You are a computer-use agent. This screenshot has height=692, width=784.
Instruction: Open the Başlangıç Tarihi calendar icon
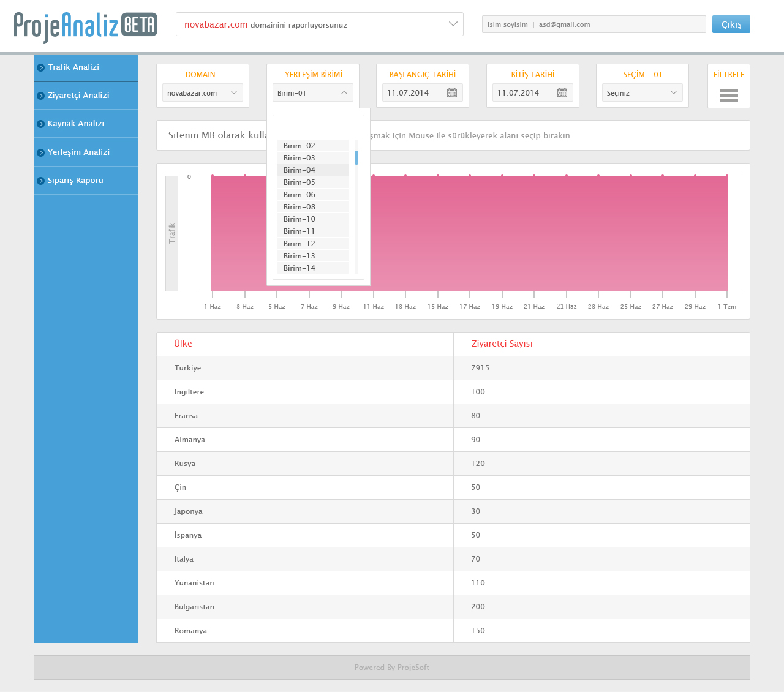click(x=452, y=92)
